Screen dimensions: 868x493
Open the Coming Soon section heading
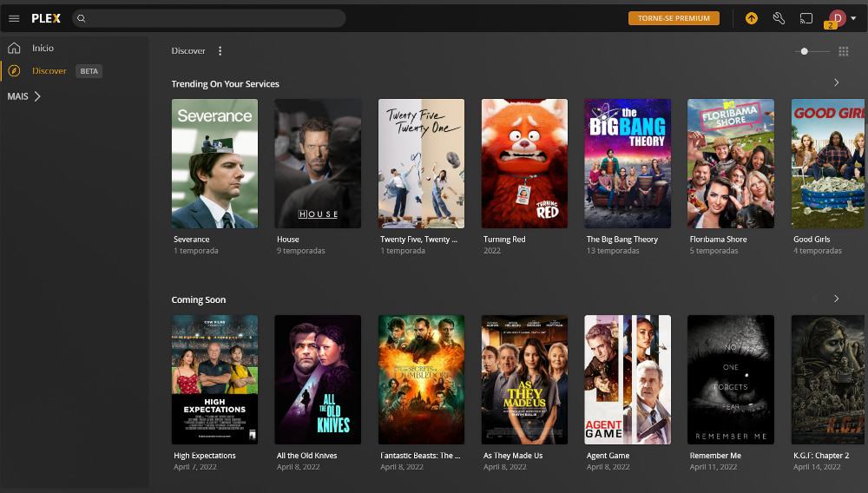(x=199, y=299)
